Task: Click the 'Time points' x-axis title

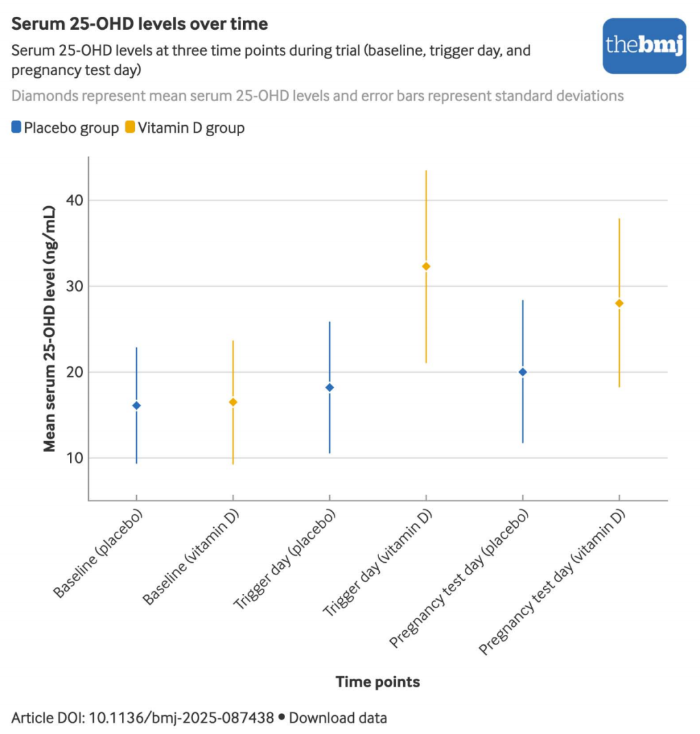Action: coord(377,681)
